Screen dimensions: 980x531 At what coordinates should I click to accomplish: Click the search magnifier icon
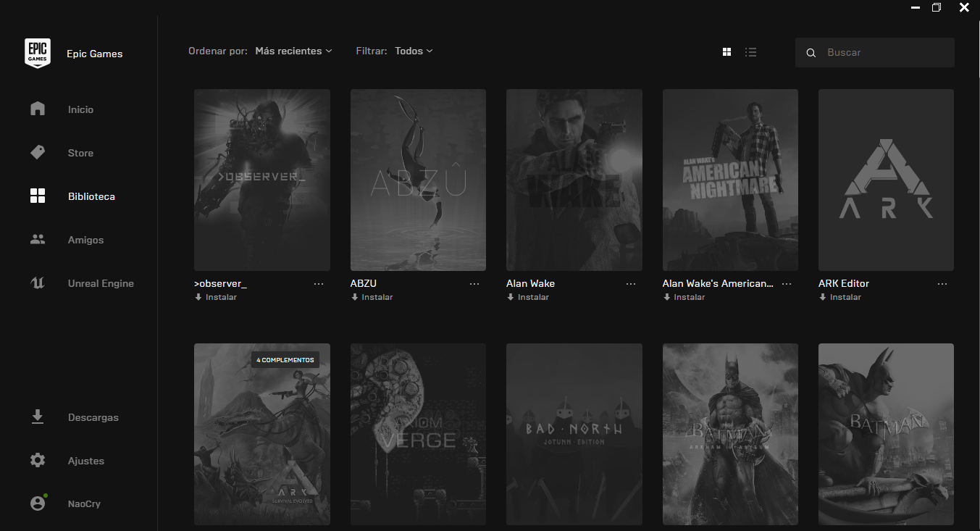point(811,53)
